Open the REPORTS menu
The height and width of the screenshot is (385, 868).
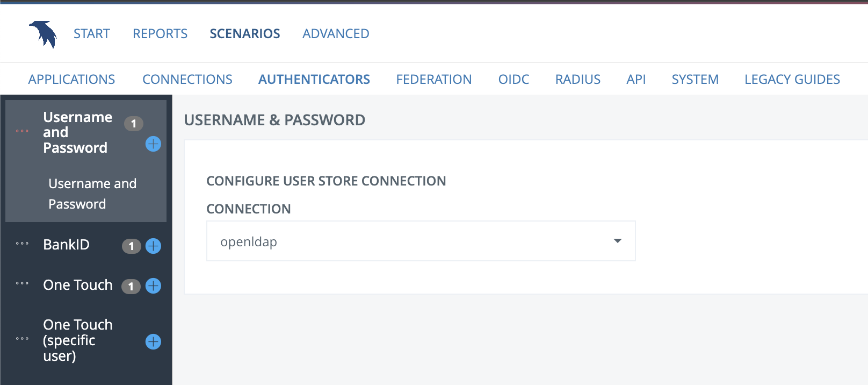click(160, 33)
